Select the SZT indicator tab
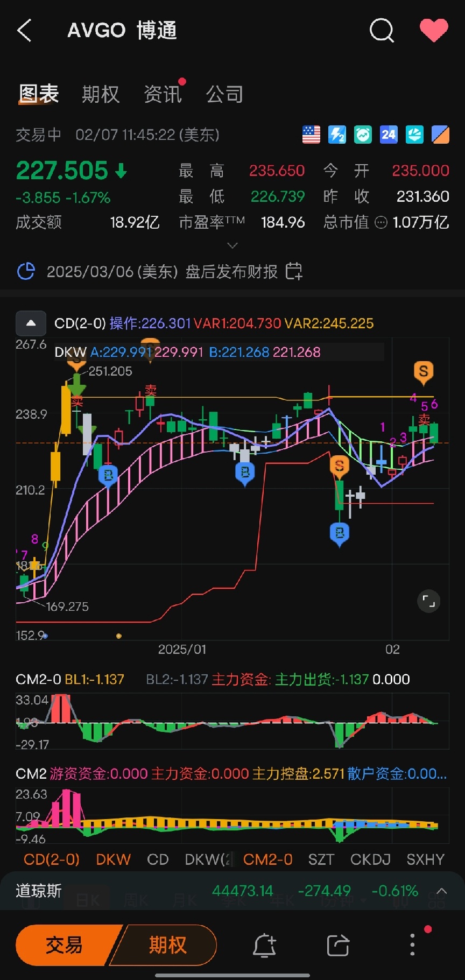The image size is (465, 980). click(321, 859)
